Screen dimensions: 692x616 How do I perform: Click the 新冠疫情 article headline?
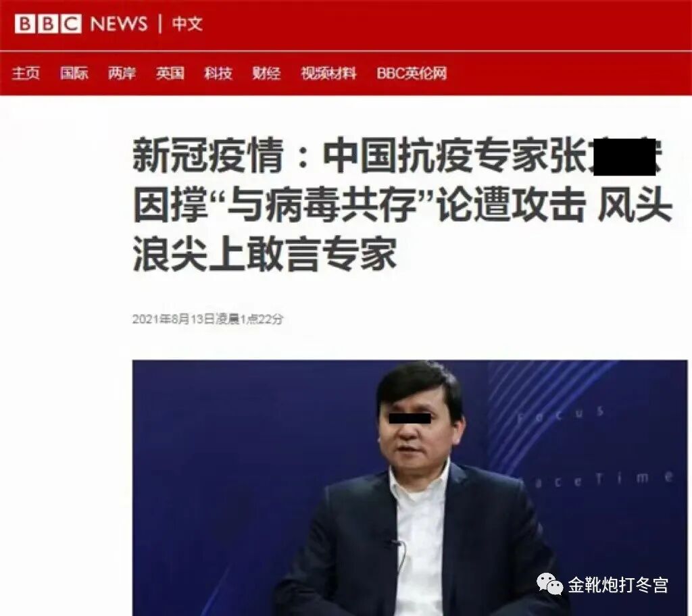tap(401, 204)
